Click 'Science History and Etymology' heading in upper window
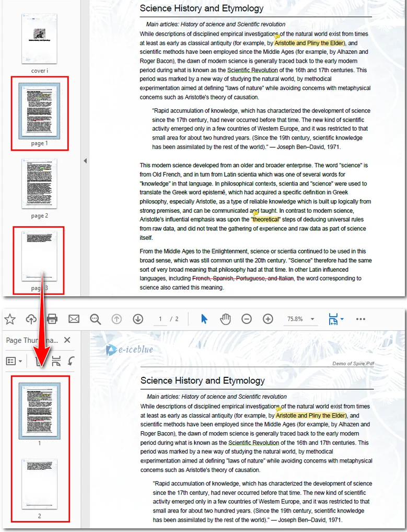The width and height of the screenshot is (407, 532). pos(202,8)
